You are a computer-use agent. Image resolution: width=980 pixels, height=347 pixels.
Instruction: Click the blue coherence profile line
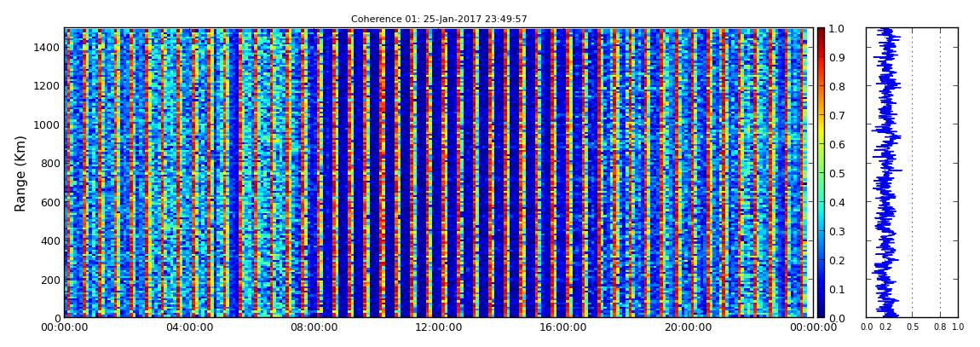(x=885, y=172)
